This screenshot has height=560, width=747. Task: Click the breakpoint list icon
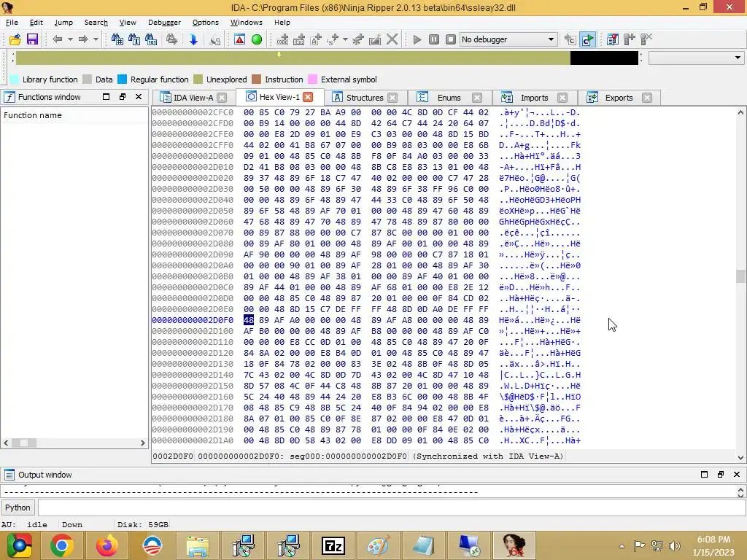(613, 39)
